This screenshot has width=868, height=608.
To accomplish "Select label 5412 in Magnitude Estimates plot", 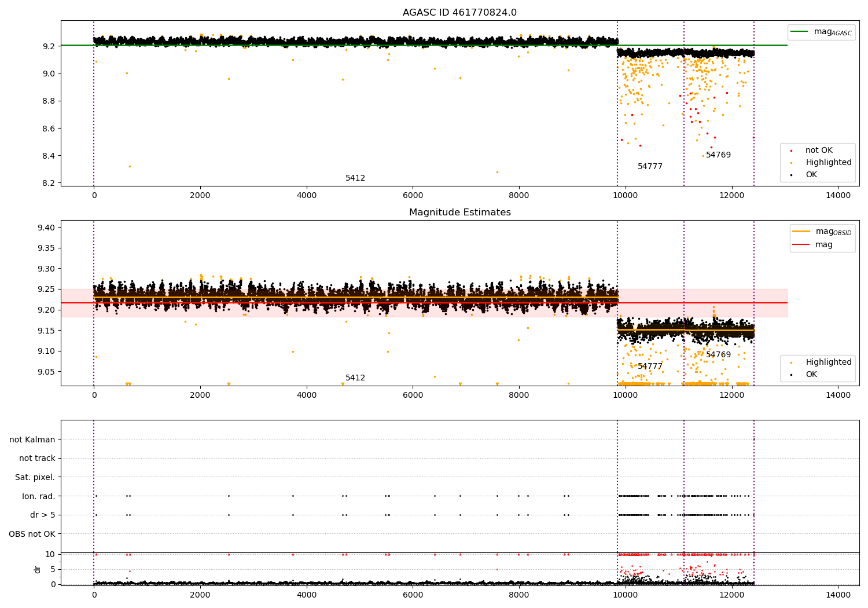I will click(355, 378).
